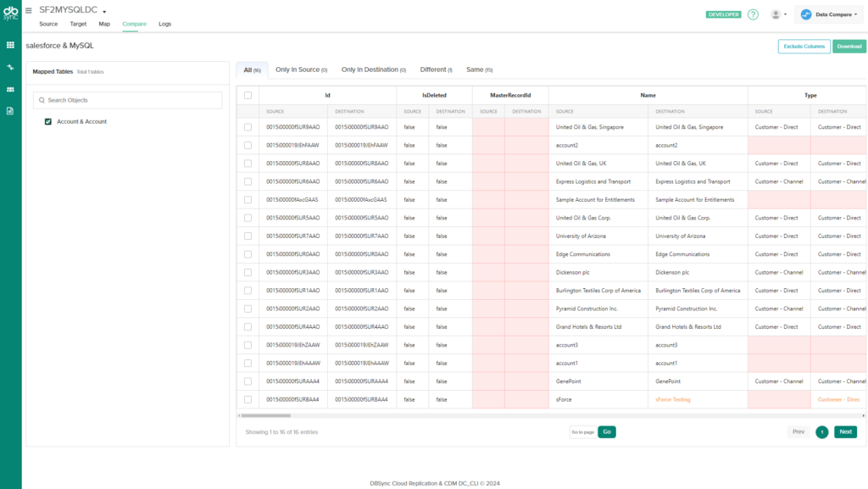This screenshot has height=489, width=868.
Task: Click the DEVELOPER badge
Action: [x=724, y=15]
